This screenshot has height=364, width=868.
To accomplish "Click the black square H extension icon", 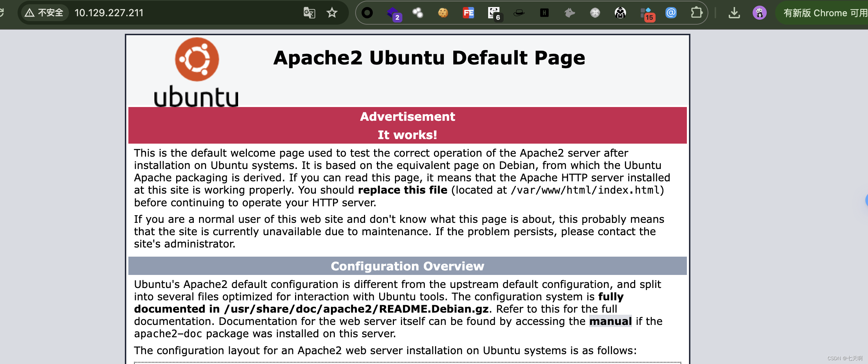I will (544, 13).
